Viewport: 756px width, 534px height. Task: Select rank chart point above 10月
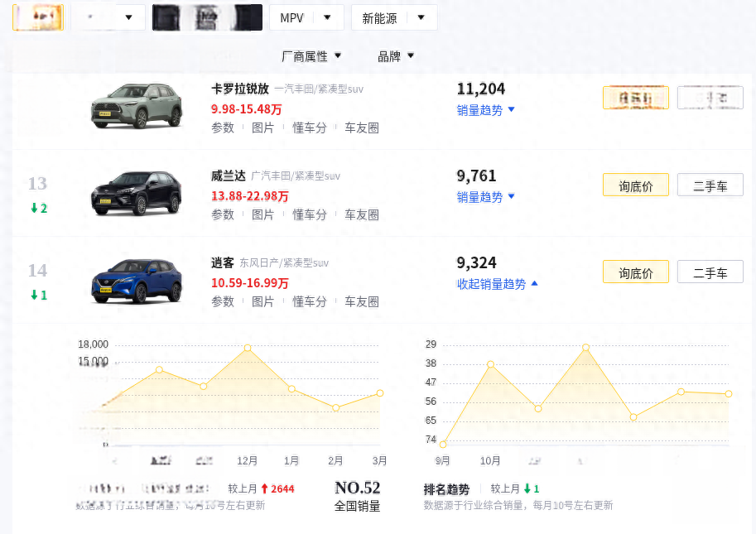(x=490, y=364)
